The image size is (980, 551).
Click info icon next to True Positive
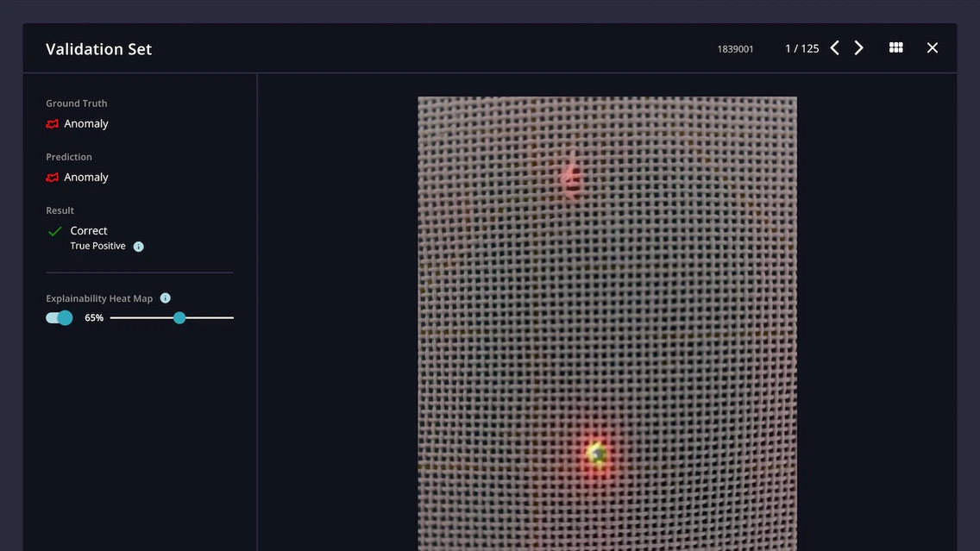tap(139, 247)
